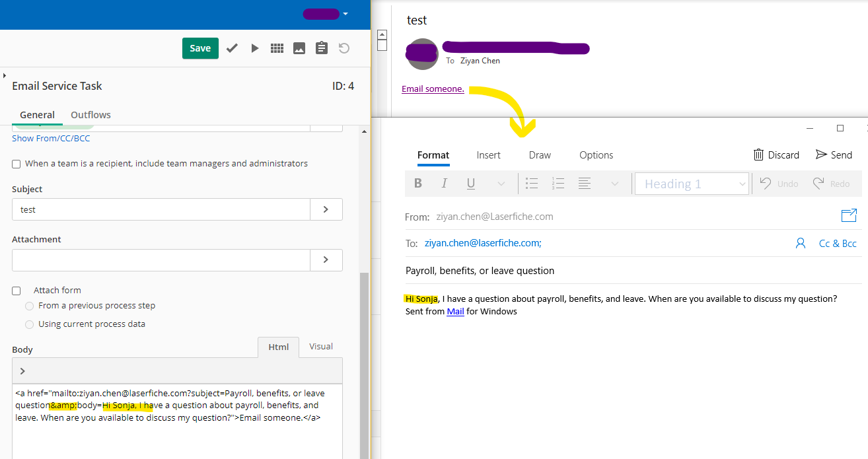Screen dimensions: 868x459
Task: Check include team managers and administrators
Action: [x=16, y=164]
